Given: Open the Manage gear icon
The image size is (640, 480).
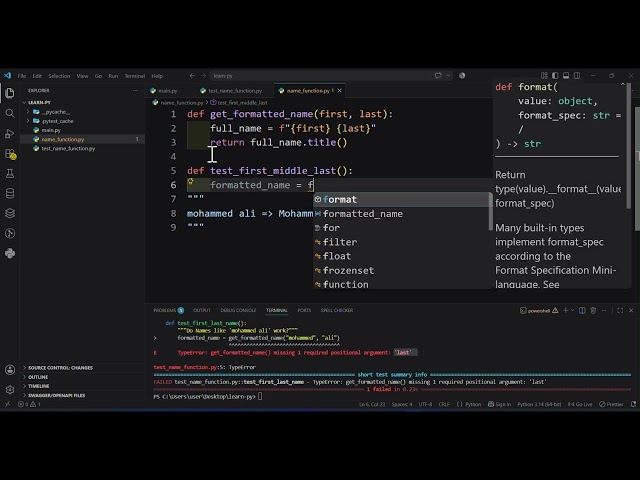Looking at the screenshot, I should tap(10, 390).
